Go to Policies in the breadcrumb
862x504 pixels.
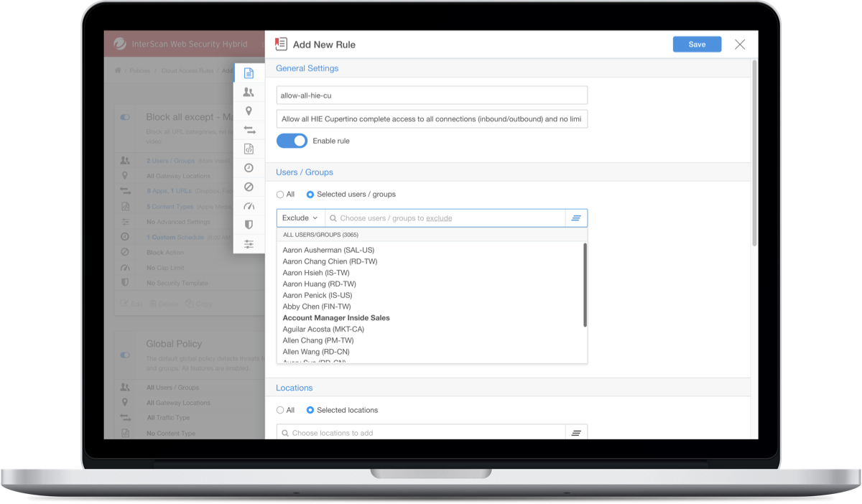pos(141,70)
